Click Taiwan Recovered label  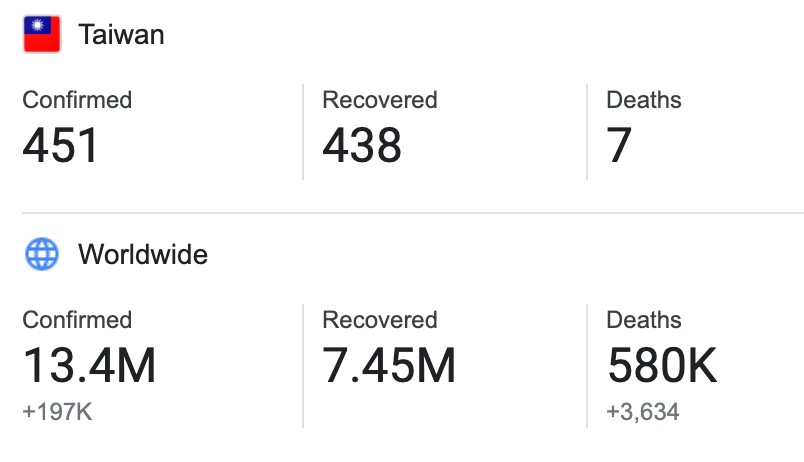[x=380, y=99]
